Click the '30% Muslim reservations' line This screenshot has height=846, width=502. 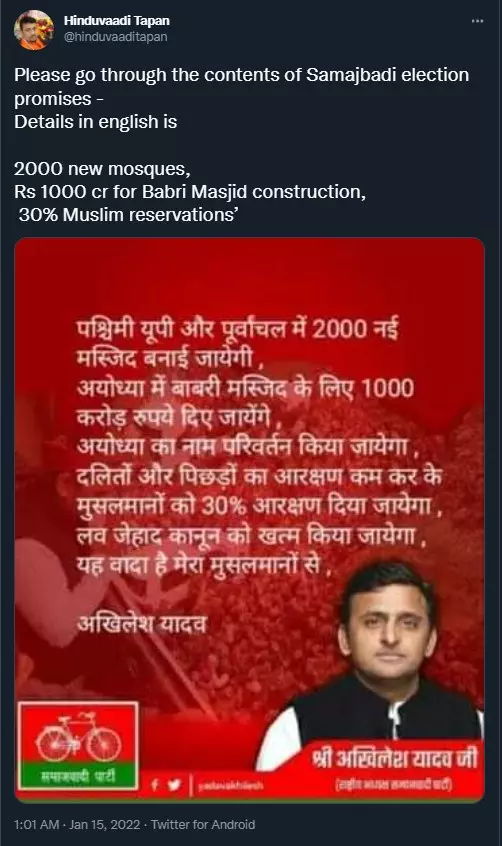(x=128, y=215)
